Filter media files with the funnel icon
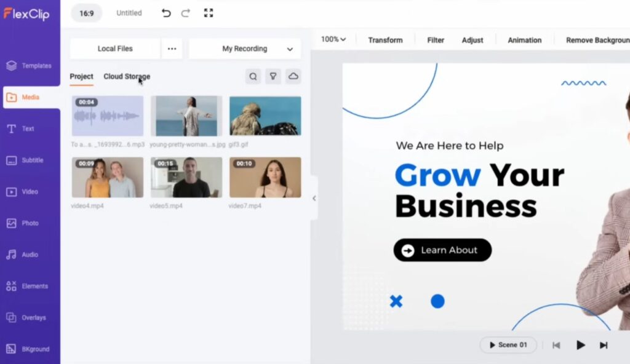This screenshot has width=630, height=364. (273, 76)
